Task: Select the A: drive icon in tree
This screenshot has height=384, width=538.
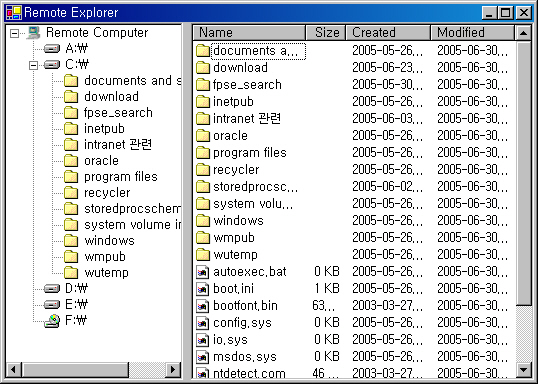Action: 52,49
